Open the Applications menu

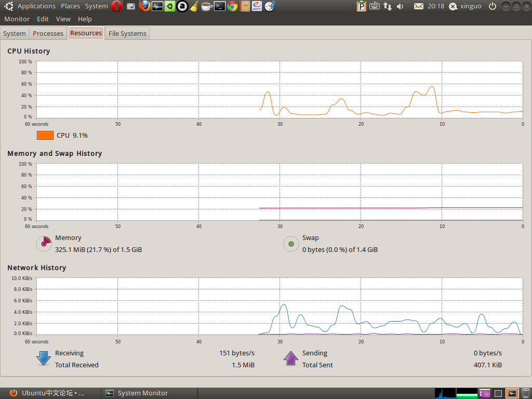(x=37, y=6)
